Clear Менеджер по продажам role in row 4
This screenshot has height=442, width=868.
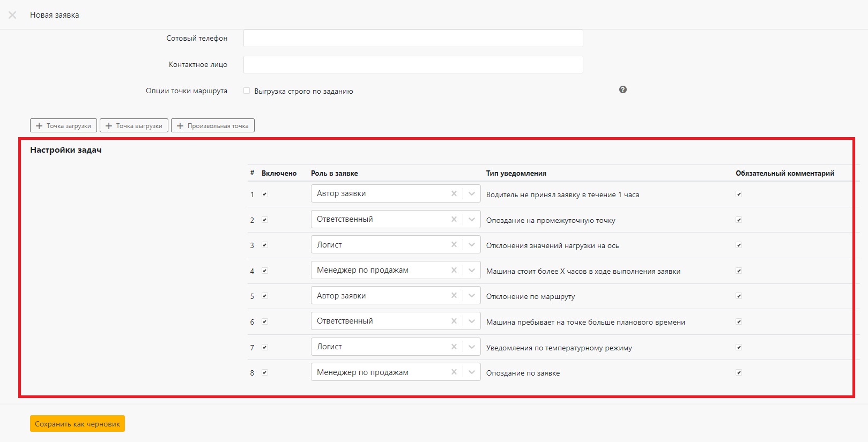454,270
